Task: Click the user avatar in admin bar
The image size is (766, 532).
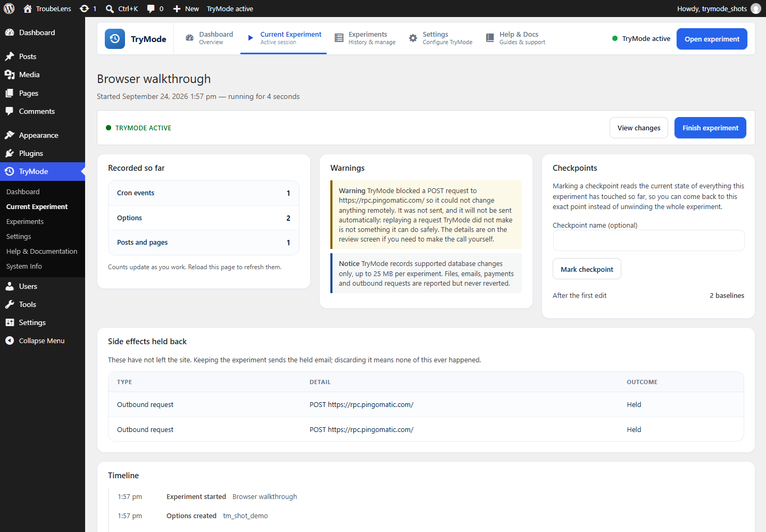Action: coord(756,9)
